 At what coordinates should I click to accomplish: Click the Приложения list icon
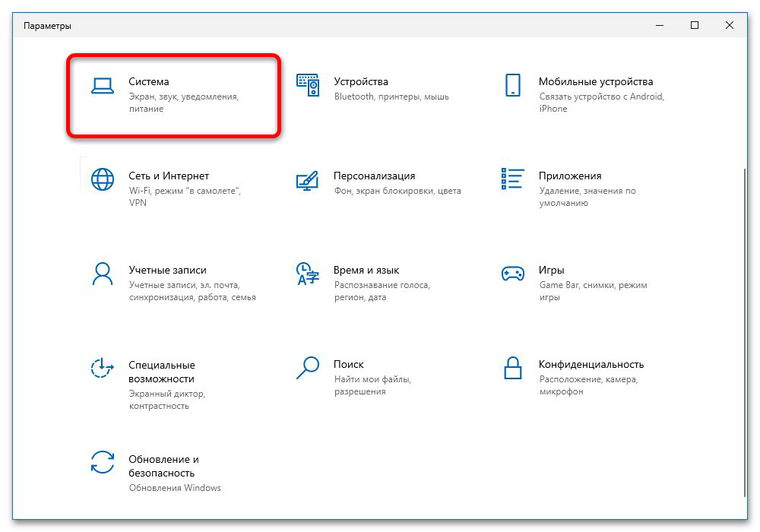click(513, 179)
